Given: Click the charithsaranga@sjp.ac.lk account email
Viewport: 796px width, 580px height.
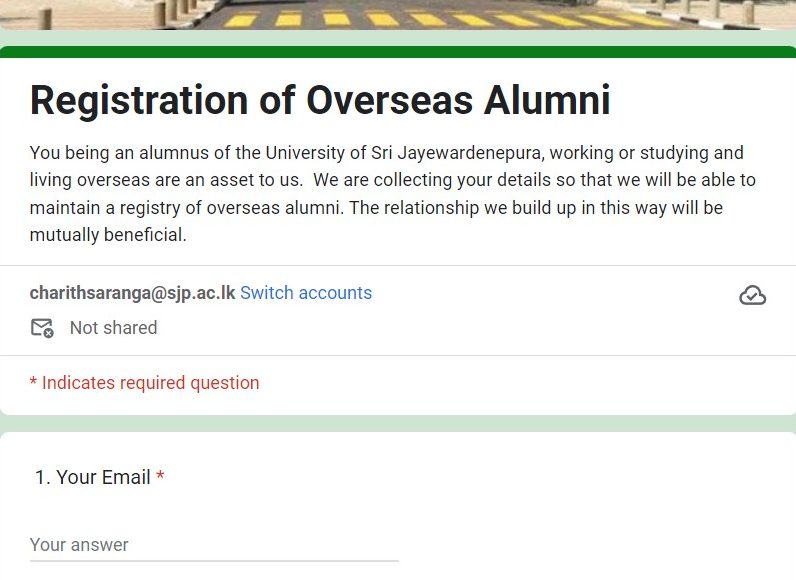Looking at the screenshot, I should point(132,293).
